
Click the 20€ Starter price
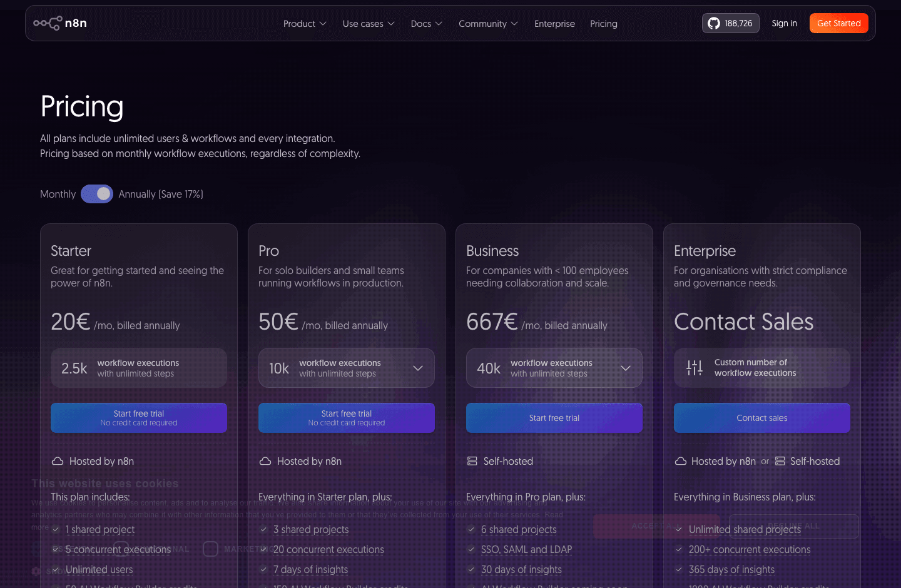(71, 322)
